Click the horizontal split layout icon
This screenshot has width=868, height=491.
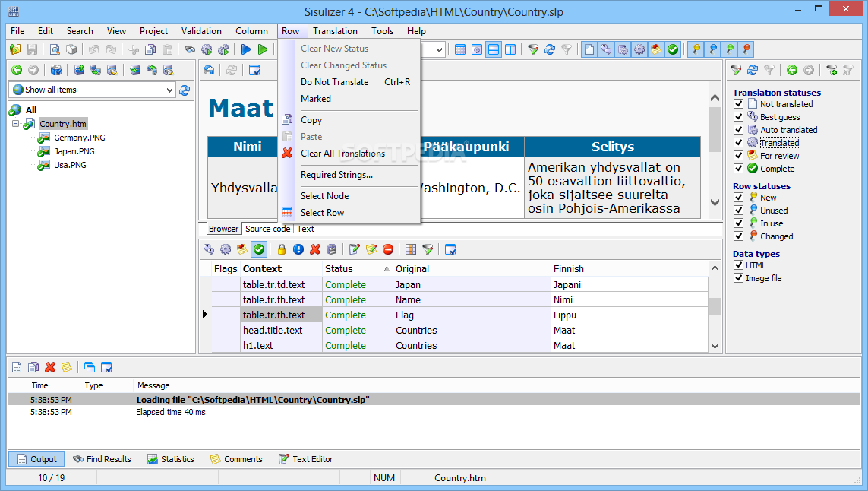pyautogui.click(x=493, y=49)
